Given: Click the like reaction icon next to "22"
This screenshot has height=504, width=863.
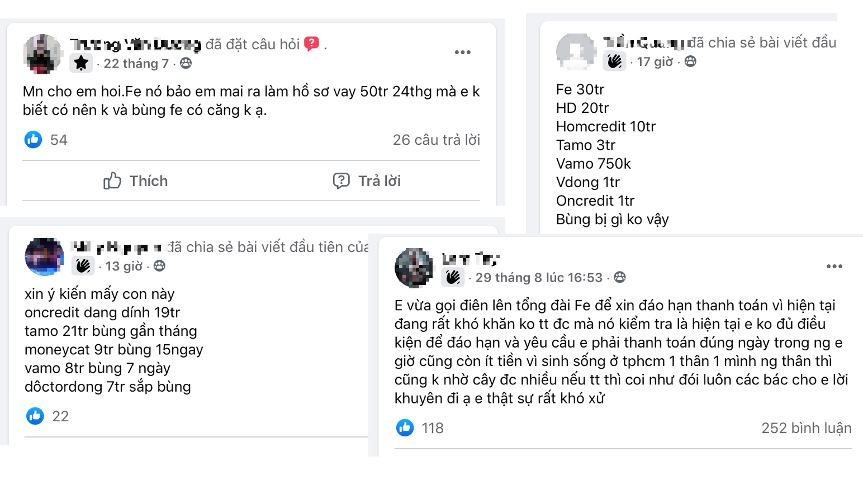Looking at the screenshot, I should pyautogui.click(x=36, y=416).
